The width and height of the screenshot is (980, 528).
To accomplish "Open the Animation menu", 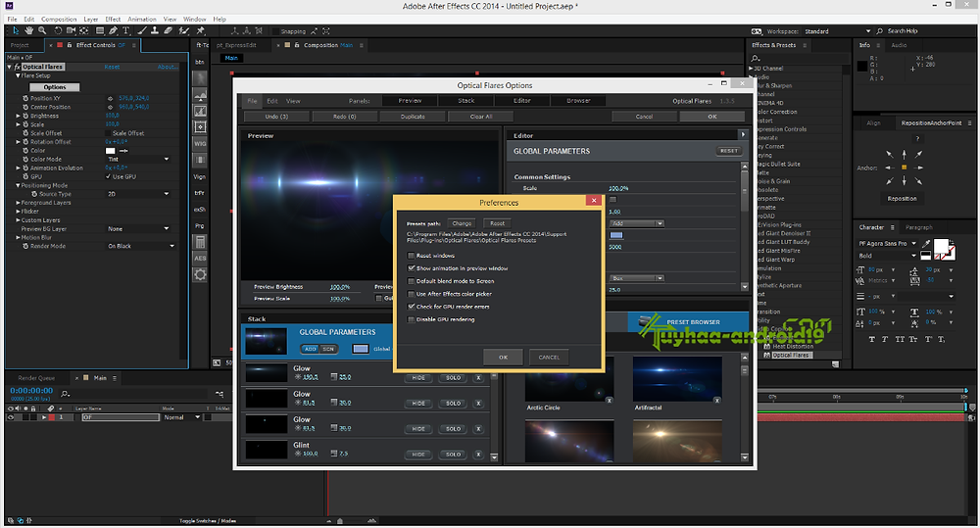I will coord(142,20).
